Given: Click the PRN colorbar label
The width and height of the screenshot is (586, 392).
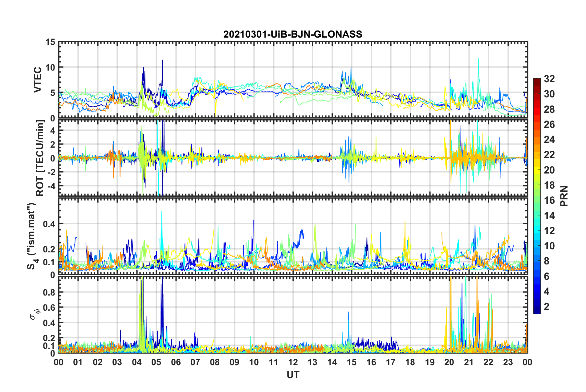Looking at the screenshot, I should tap(564, 196).
